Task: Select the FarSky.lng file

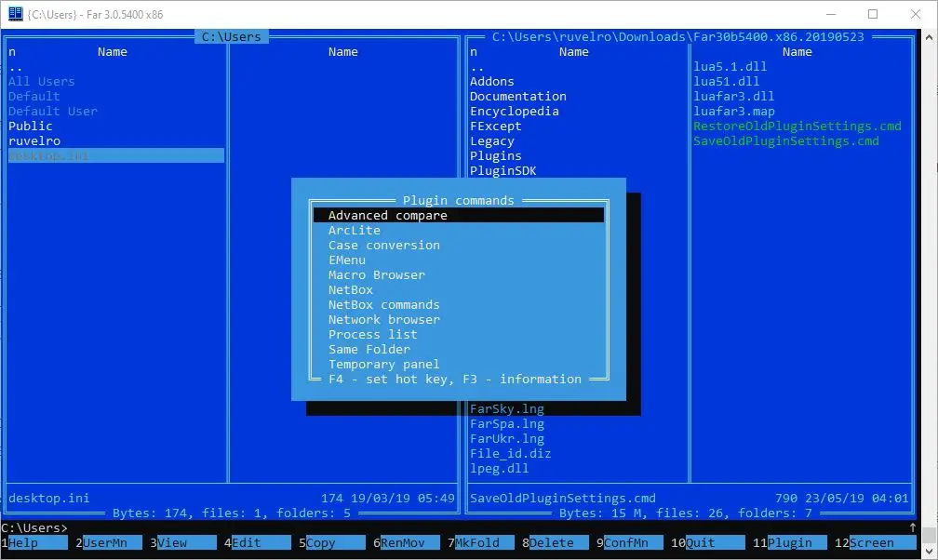Action: point(506,409)
